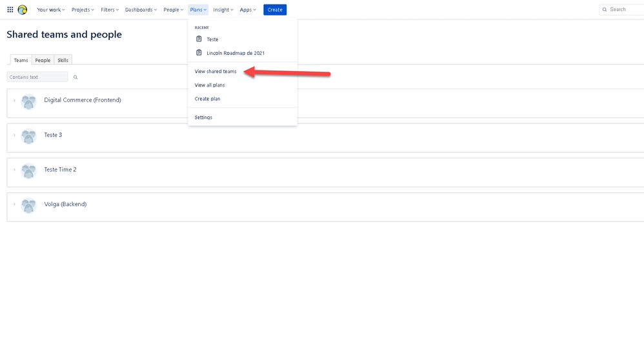Image resolution: width=644 pixels, height=356 pixels.
Task: Open Lincoln Roadmap de 2021 plan
Action: click(243, 53)
